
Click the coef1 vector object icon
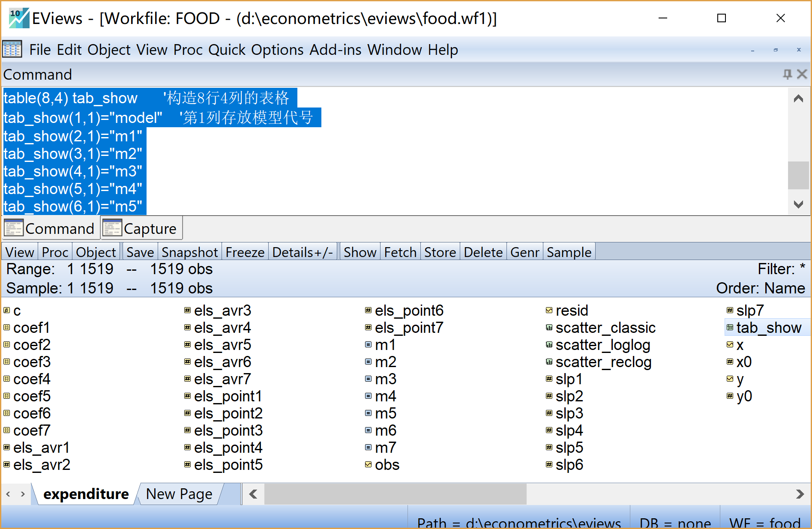[x=7, y=328]
